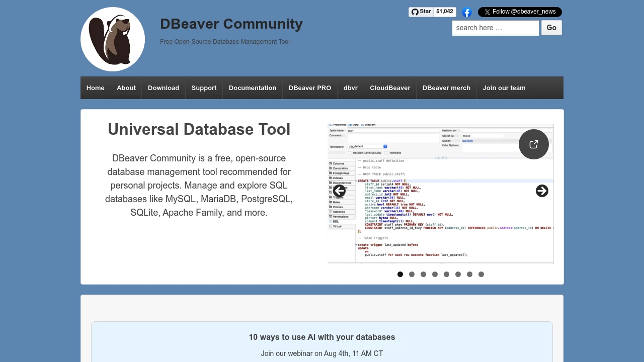Show the next slide with the right arrow
This screenshot has height=362, width=644.
[542, 191]
